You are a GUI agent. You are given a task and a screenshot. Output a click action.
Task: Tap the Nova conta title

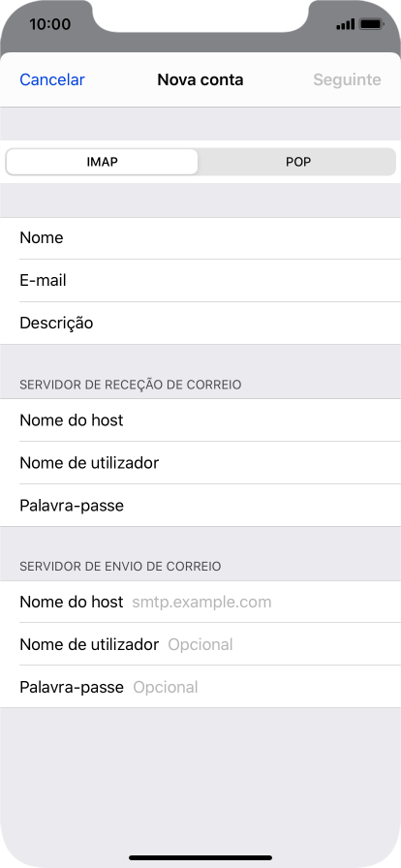coord(200,79)
